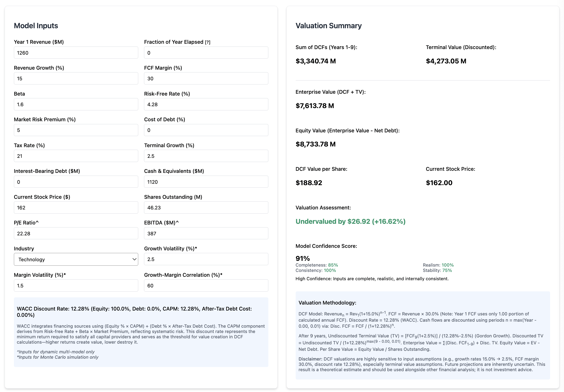Image resolution: width=564 pixels, height=392 pixels.
Task: Click the Terminal Growth field
Action: 206,156
